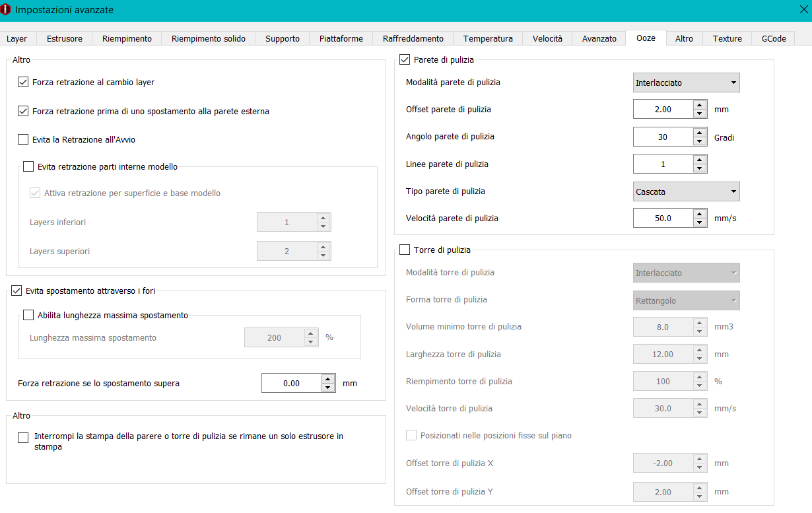Image resolution: width=812 pixels, height=513 pixels.
Task: Decrease Forza retrazione spostamento distance
Action: [x=328, y=388]
